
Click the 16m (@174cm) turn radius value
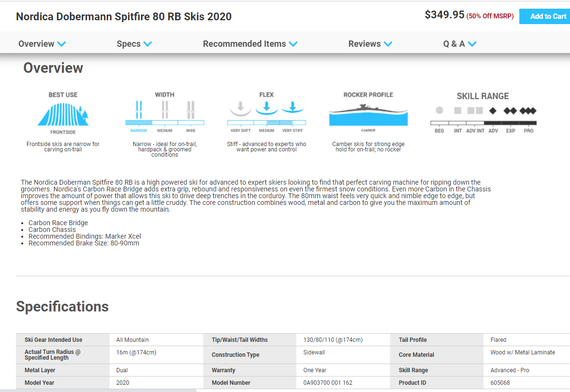click(136, 352)
